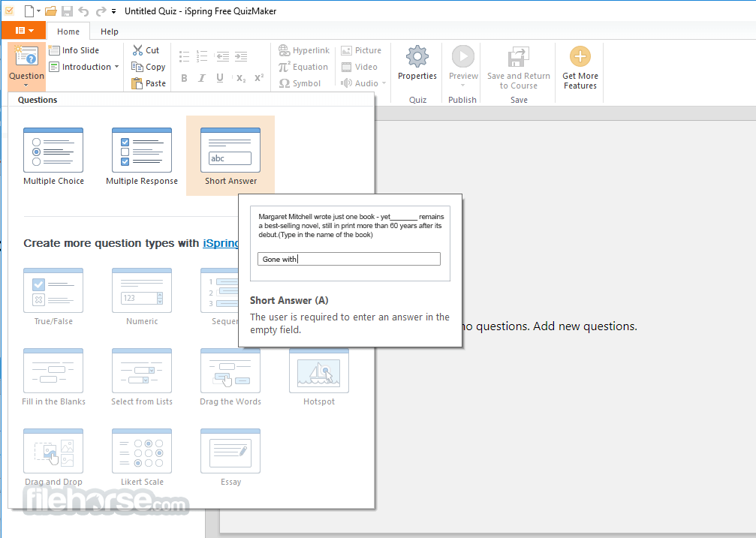
Task: Select the True/False question type
Action: (53, 296)
